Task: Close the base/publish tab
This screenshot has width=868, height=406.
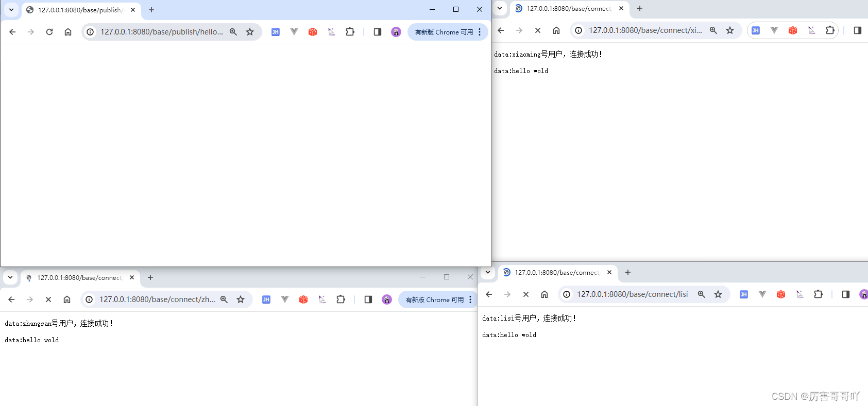Action: (133, 10)
